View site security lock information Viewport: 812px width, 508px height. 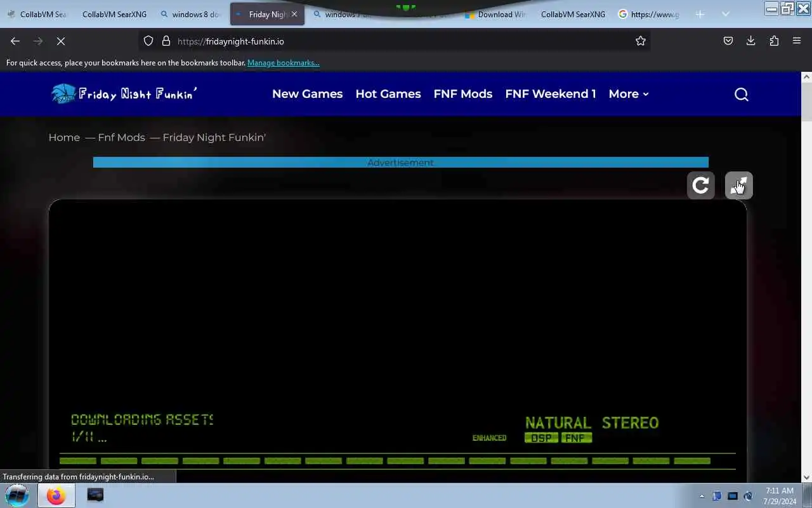pos(166,41)
